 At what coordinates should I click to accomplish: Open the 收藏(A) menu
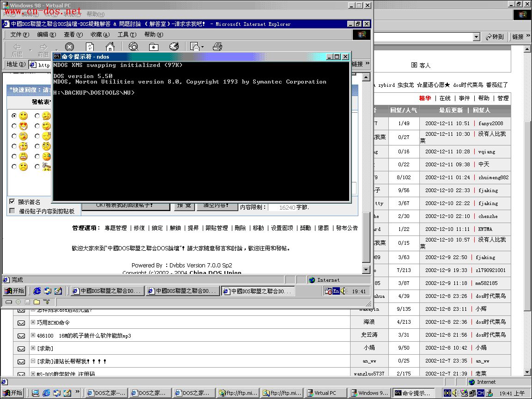pyautogui.click(x=100, y=34)
